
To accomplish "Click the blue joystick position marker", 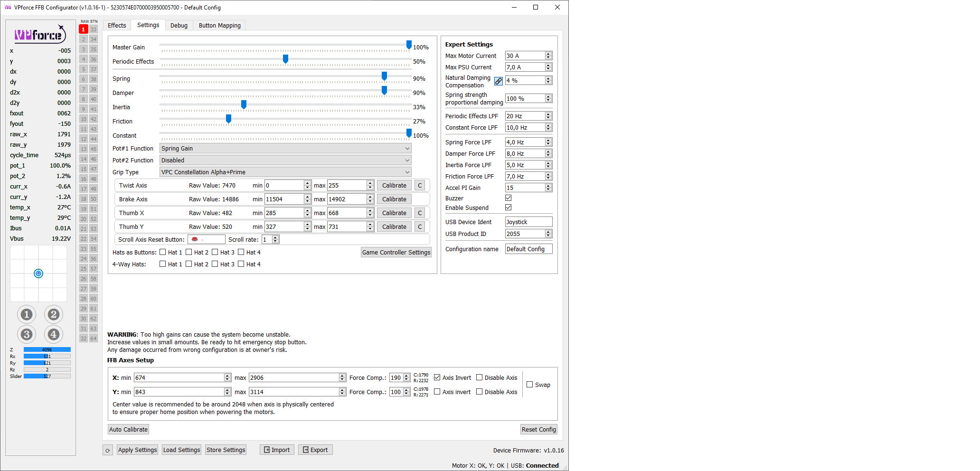I will pyautogui.click(x=38, y=273).
